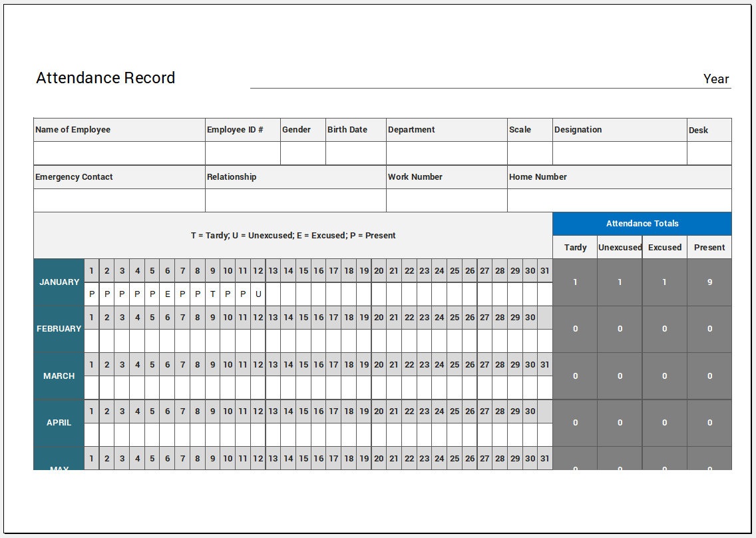The height and width of the screenshot is (538, 756).
Task: Click the U entry under January day 12
Action: pos(258,294)
